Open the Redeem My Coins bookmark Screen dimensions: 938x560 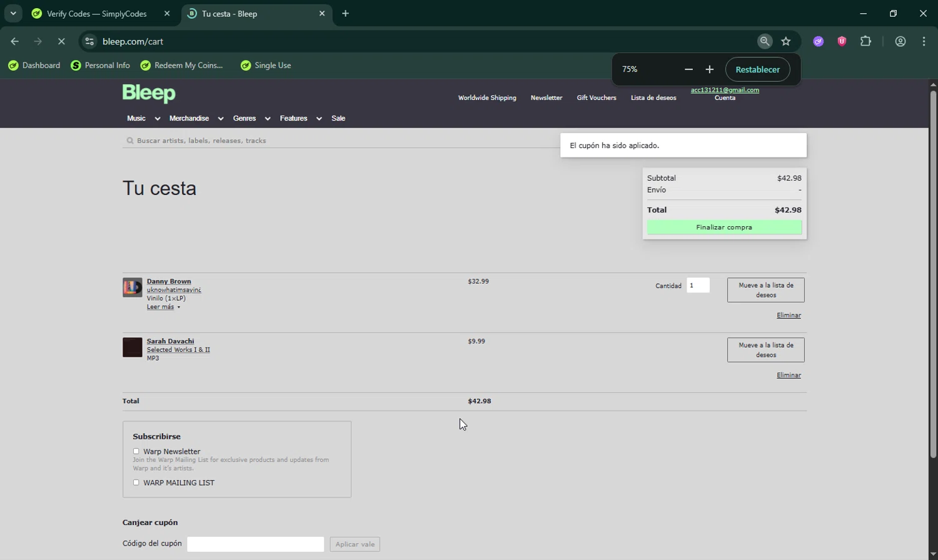coord(182,65)
